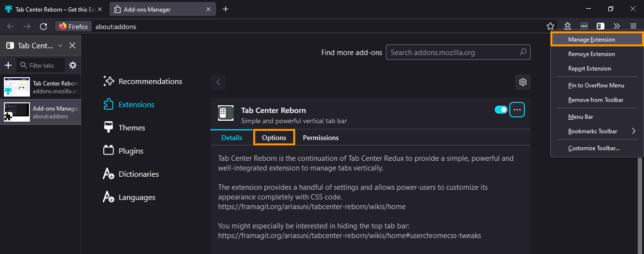This screenshot has height=254, width=644.
Task: Reload the current page
Action: (43, 27)
